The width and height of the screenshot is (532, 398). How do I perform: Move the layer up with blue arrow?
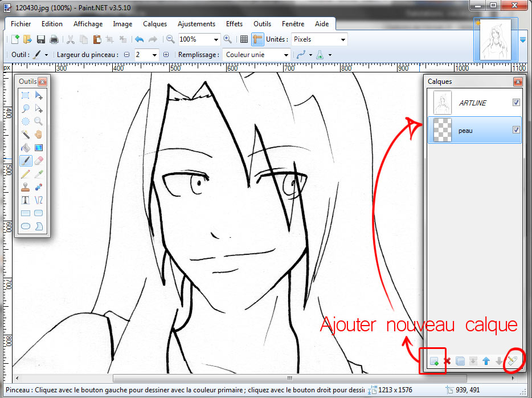point(486,361)
